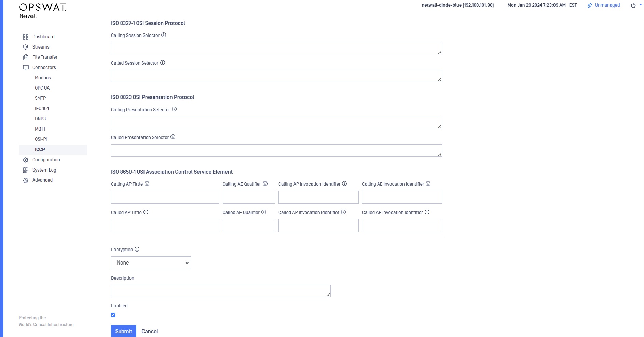Click the Description text area
644x337 pixels.
(221, 291)
